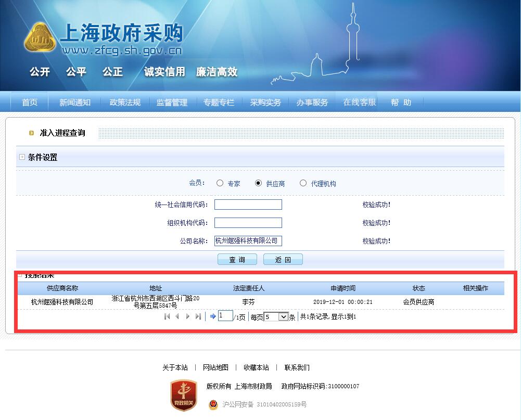Click the next page arrow

coord(188,316)
